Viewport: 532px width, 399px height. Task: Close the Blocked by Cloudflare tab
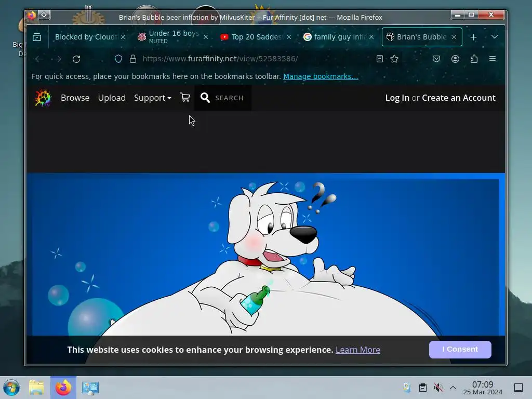coord(123,37)
